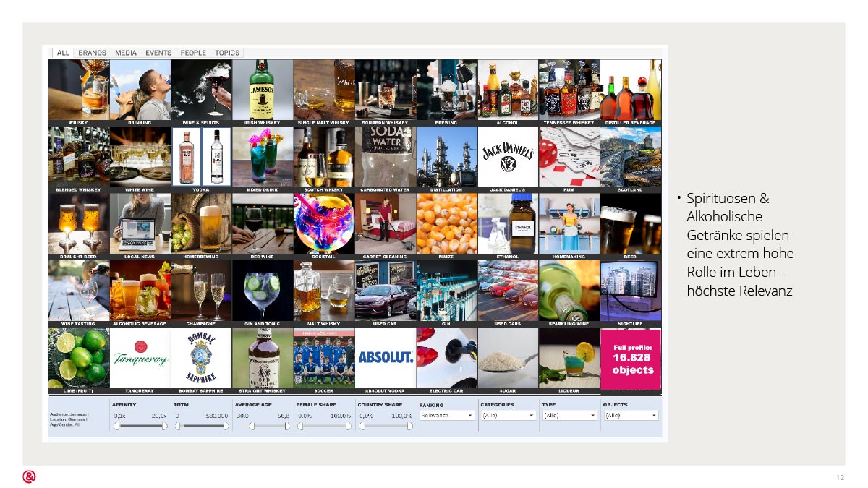The image size is (868, 488).
Task: Click the Soccer team tile
Action: coord(324,357)
